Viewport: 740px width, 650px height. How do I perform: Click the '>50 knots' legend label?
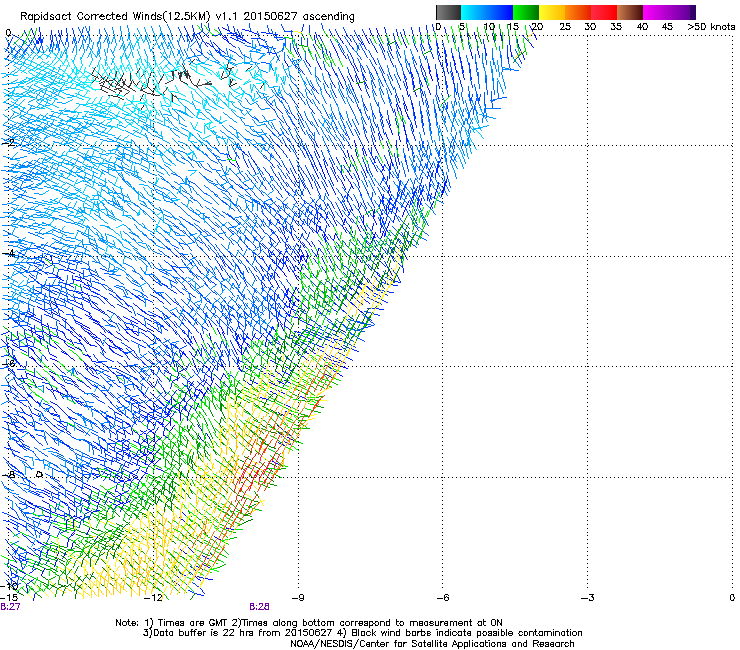coord(711,27)
